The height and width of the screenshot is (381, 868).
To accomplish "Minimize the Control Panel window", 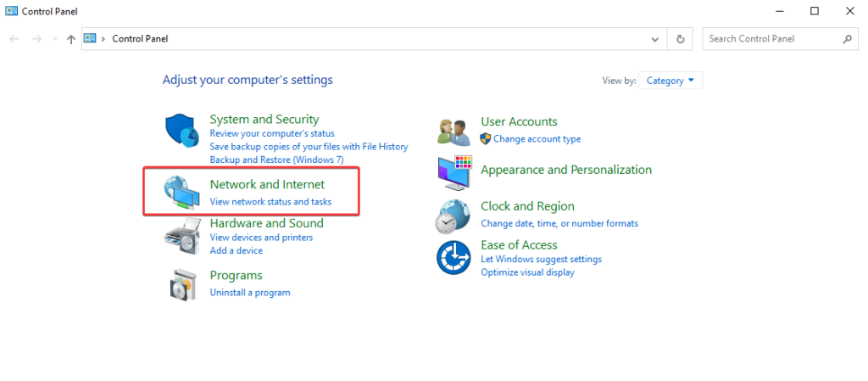I will pyautogui.click(x=780, y=11).
